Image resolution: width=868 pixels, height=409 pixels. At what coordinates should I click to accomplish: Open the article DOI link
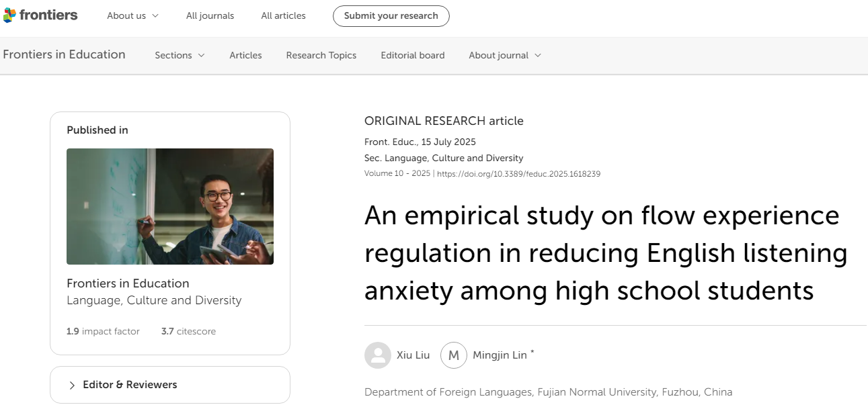(x=518, y=174)
